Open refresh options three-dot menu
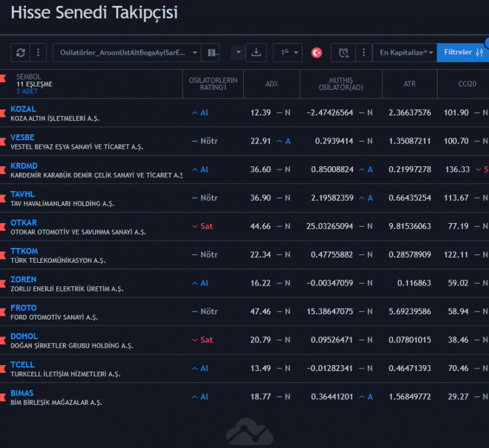The width and height of the screenshot is (489, 448). 38,52
